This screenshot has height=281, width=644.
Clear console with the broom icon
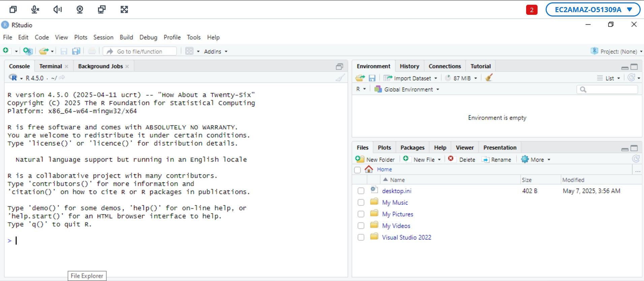340,78
